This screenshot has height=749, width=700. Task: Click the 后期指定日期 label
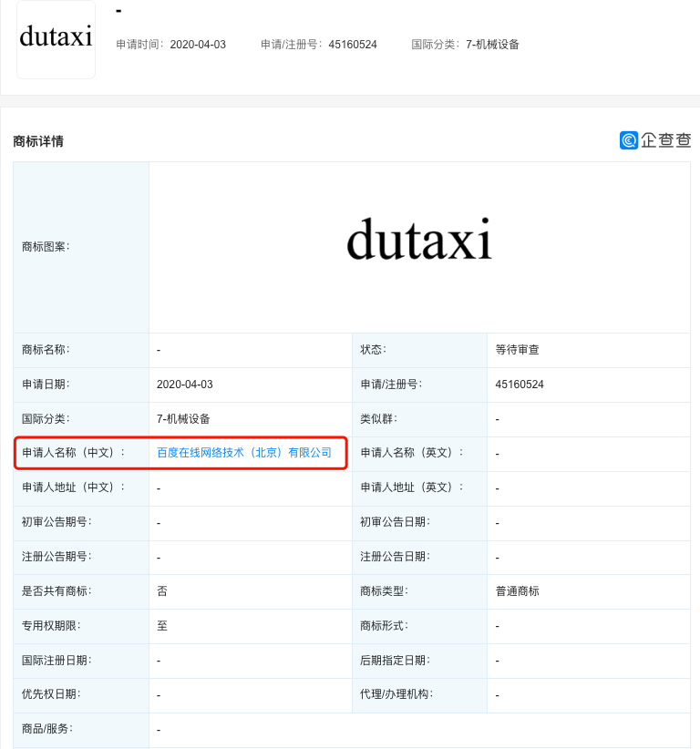click(396, 661)
